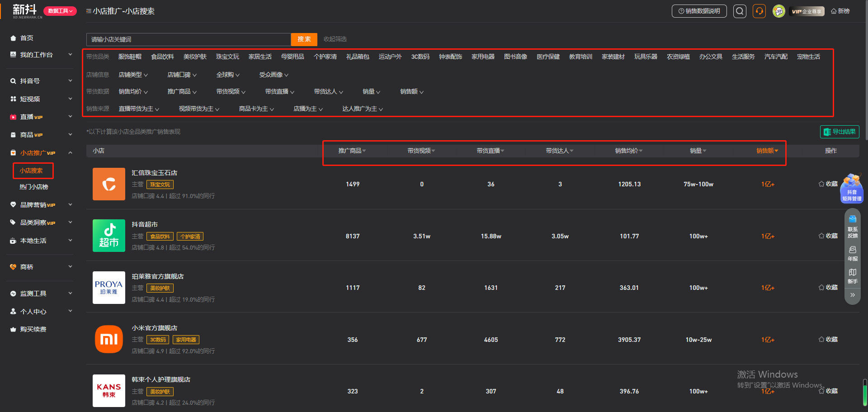Screen dimensions: 868x412
Task: Favorite 珀莱雅官方旗舰店 with star 收藏
Action: coord(828,287)
